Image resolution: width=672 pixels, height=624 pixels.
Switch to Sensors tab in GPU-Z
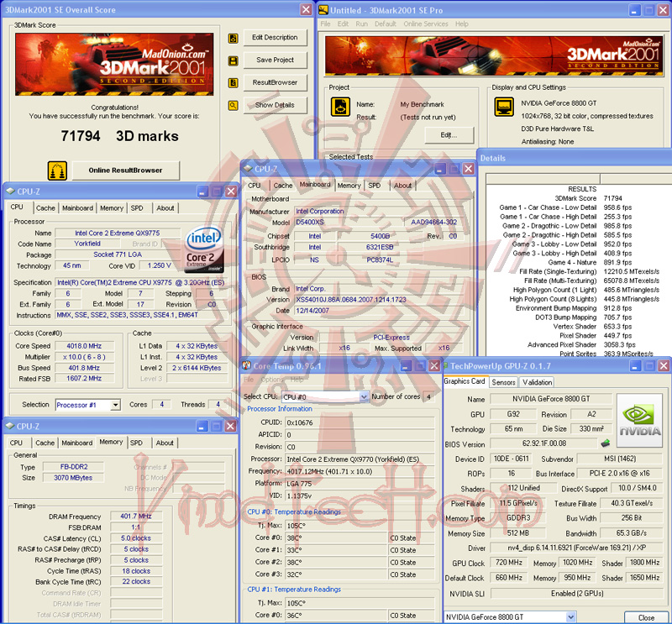(x=503, y=382)
